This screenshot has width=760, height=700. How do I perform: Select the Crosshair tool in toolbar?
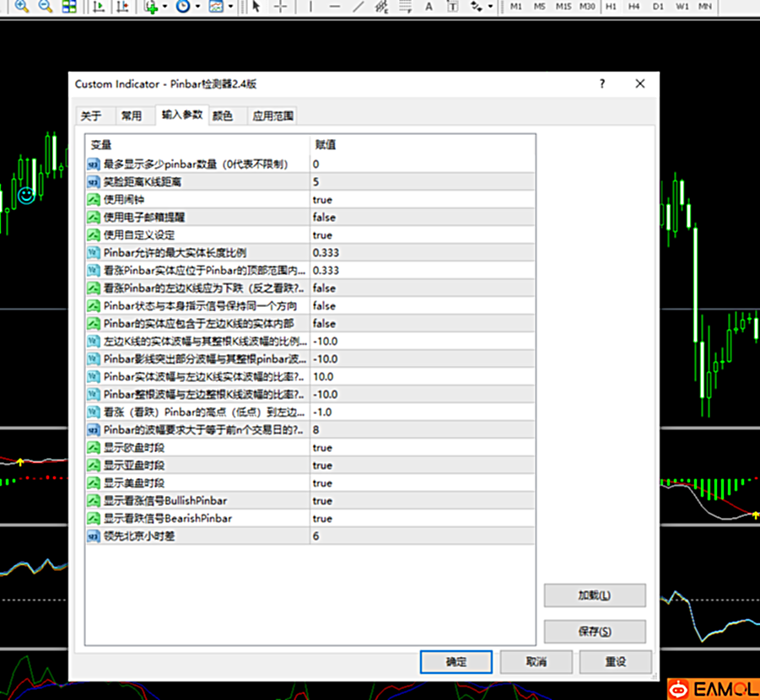pos(281,7)
